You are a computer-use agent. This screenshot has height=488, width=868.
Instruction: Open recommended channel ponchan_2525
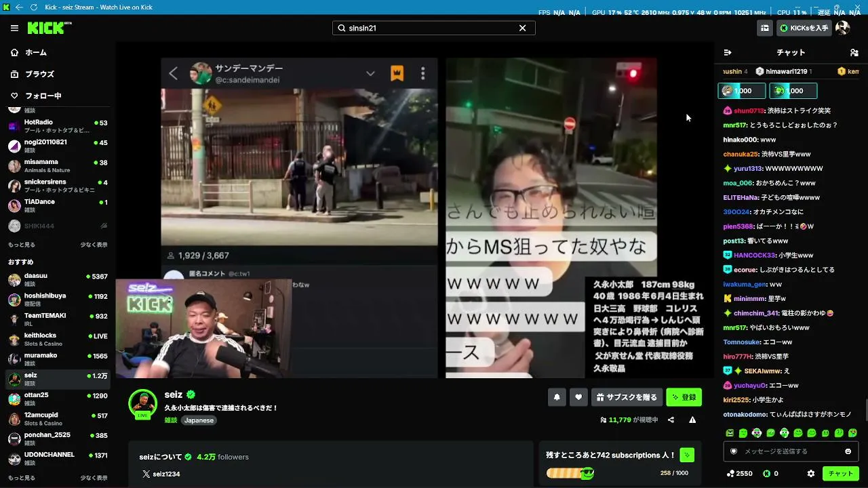coord(58,439)
